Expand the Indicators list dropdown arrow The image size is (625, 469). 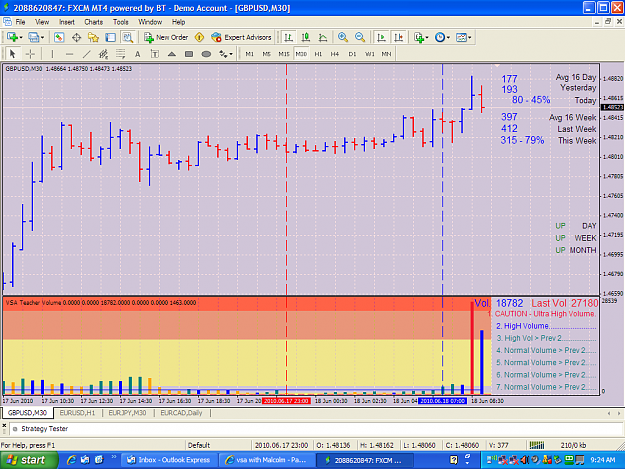(x=427, y=37)
